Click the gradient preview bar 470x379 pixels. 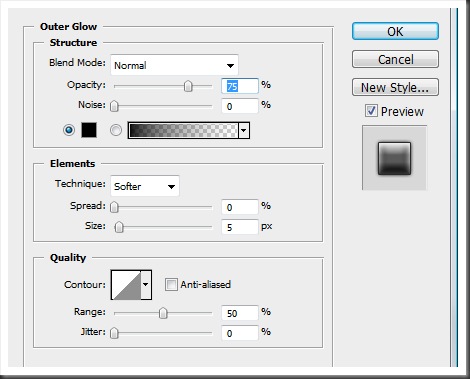pyautogui.click(x=183, y=130)
